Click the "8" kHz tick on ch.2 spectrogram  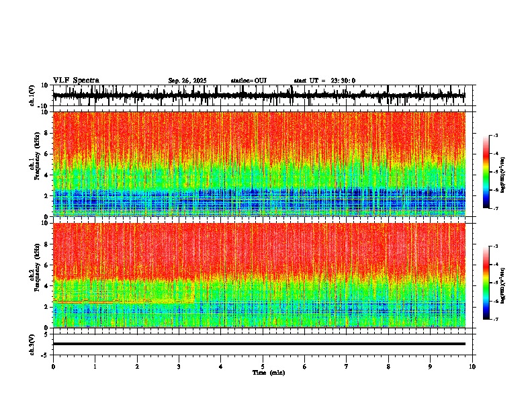click(x=47, y=244)
